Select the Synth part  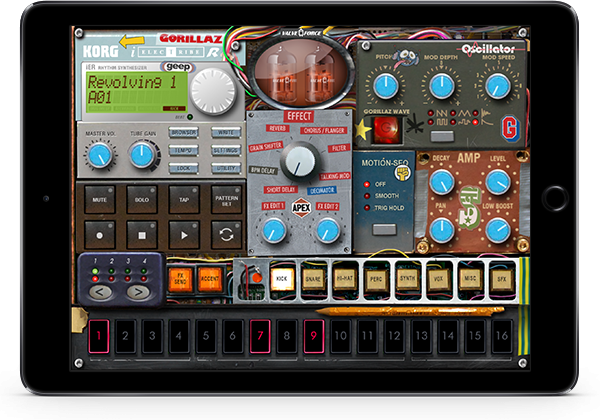(408, 279)
